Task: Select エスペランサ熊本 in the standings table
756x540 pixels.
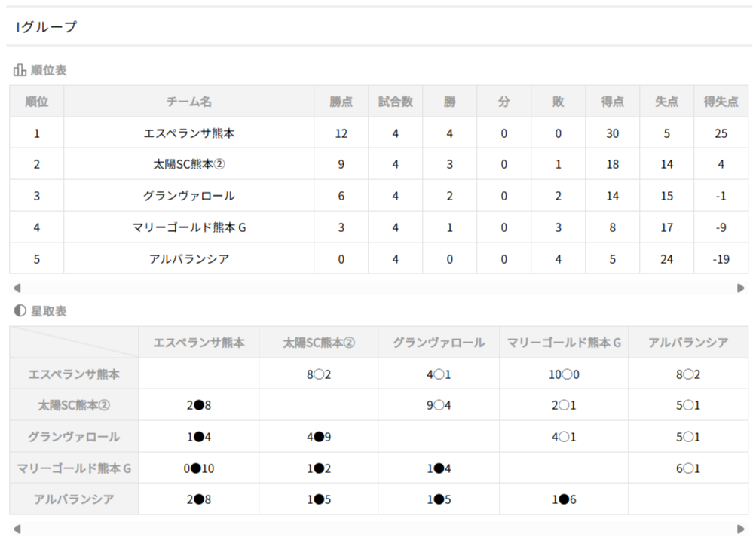Action: pos(189,133)
